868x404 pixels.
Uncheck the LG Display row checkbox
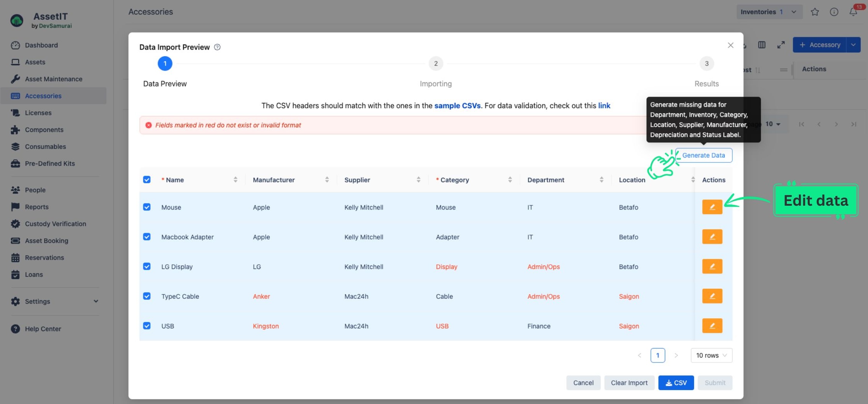click(147, 267)
